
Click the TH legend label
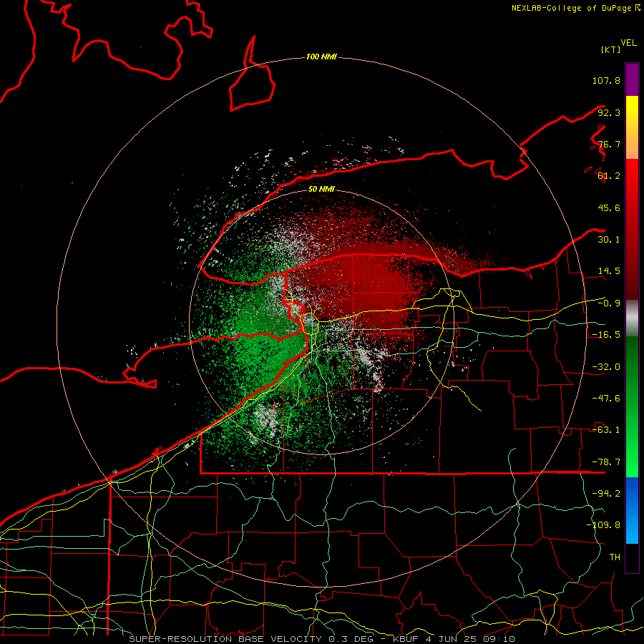click(x=615, y=557)
